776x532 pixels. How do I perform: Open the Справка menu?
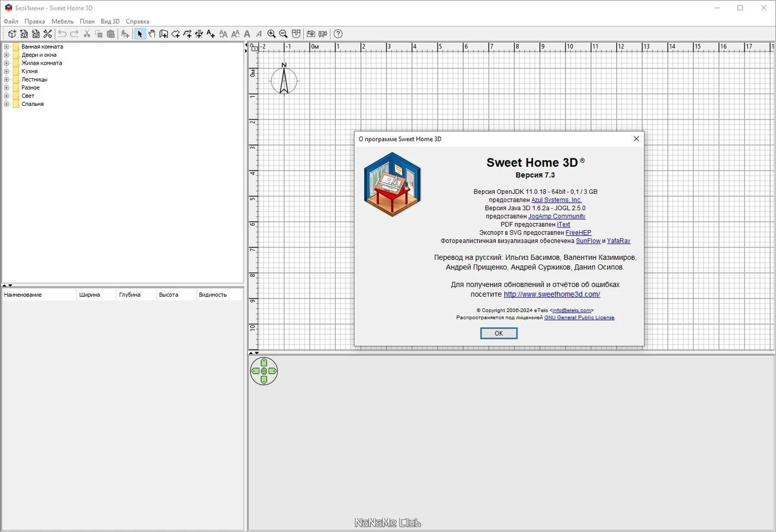[137, 21]
